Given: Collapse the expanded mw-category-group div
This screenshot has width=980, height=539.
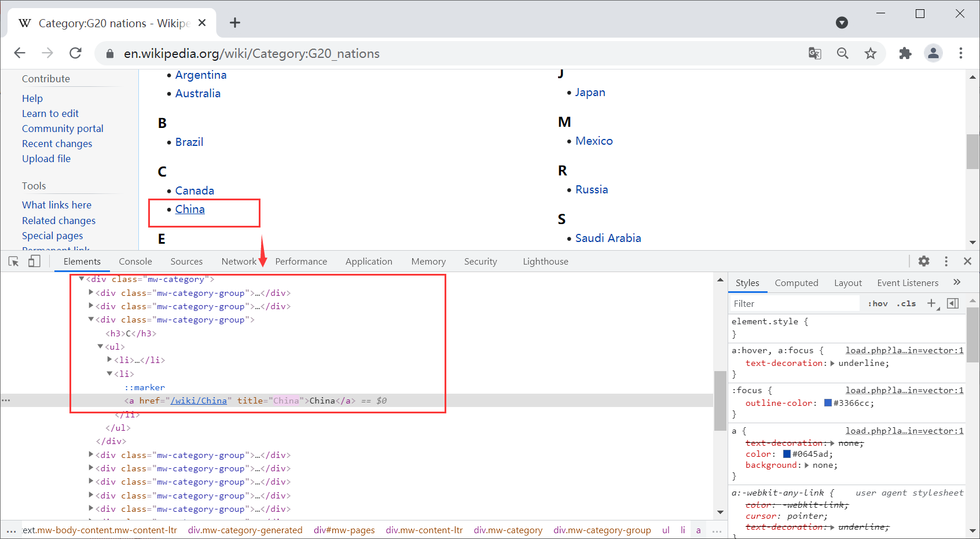Looking at the screenshot, I should [91, 320].
